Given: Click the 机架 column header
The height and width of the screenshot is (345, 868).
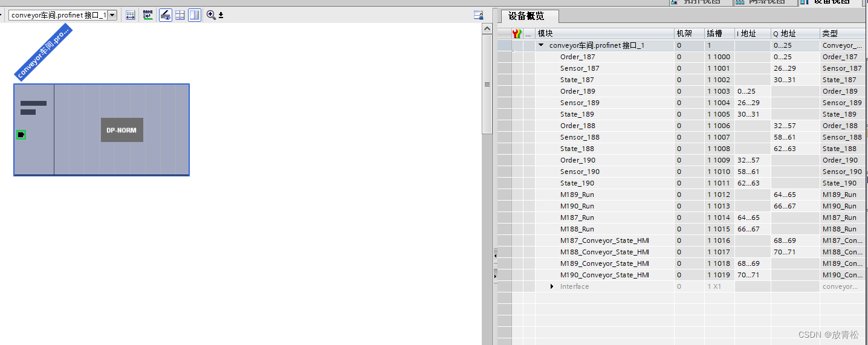Looking at the screenshot, I should (689, 34).
